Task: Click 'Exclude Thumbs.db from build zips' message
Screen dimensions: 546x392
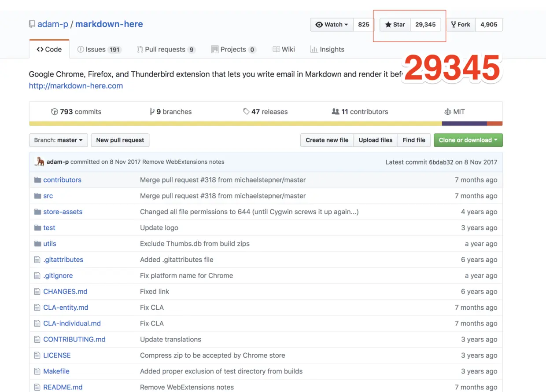Action: (195, 244)
